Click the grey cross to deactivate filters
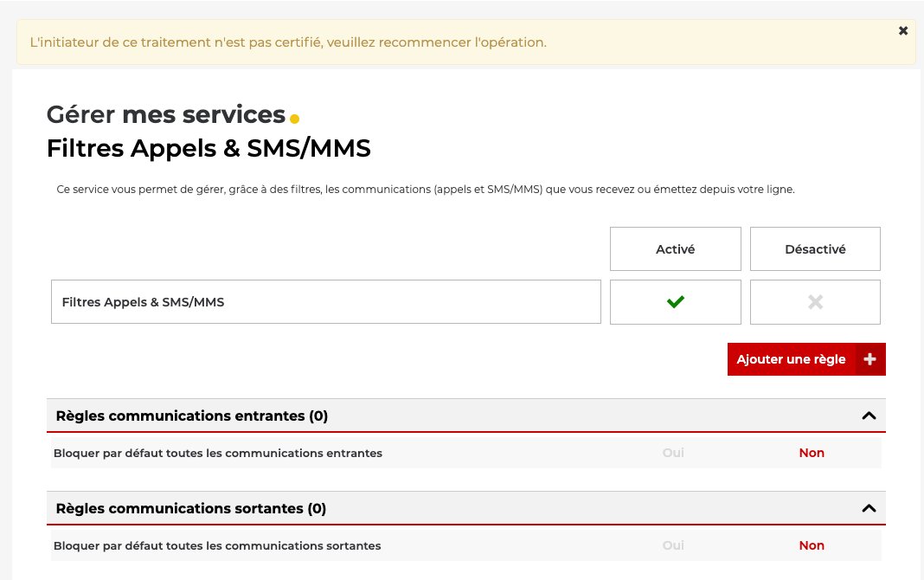924x580 pixels. (816, 302)
